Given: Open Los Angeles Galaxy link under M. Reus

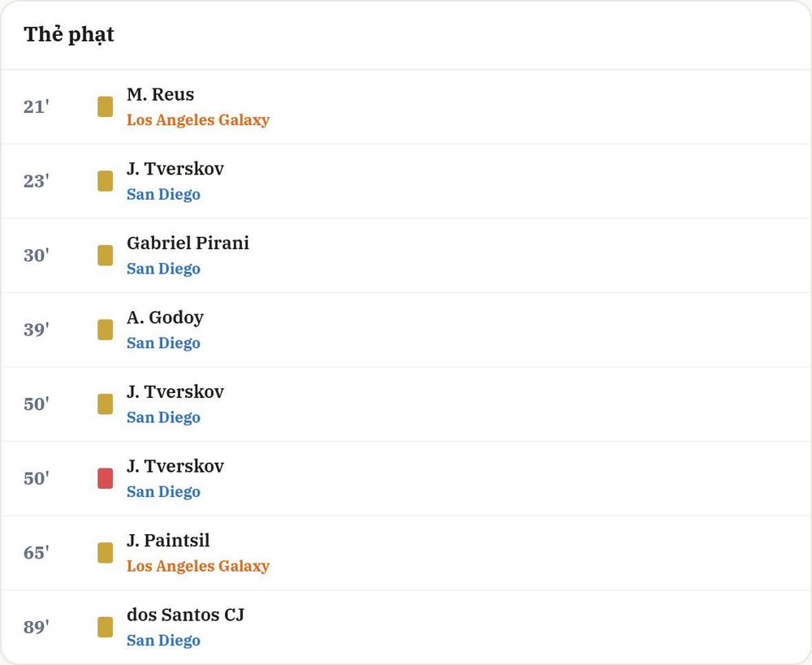Looking at the screenshot, I should (198, 119).
